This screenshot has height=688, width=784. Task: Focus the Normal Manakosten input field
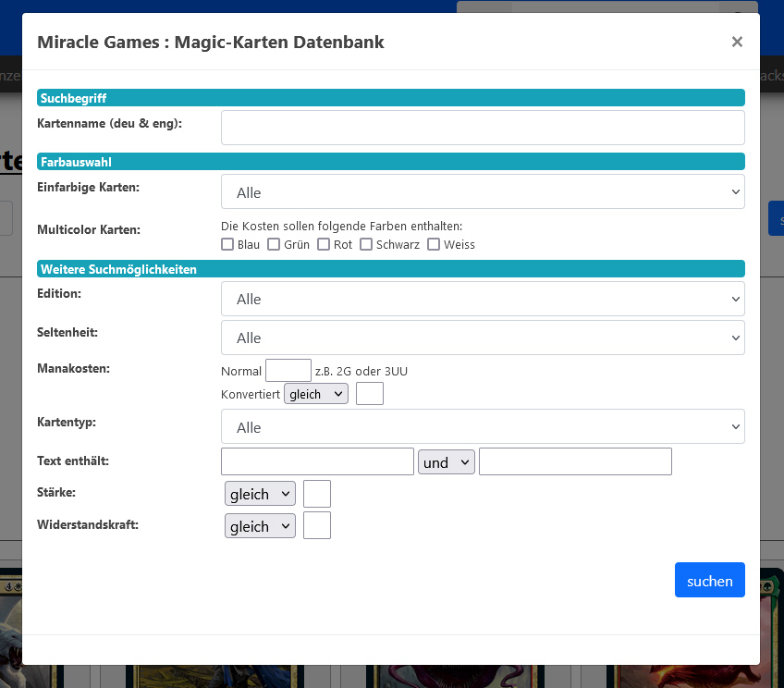(x=288, y=371)
